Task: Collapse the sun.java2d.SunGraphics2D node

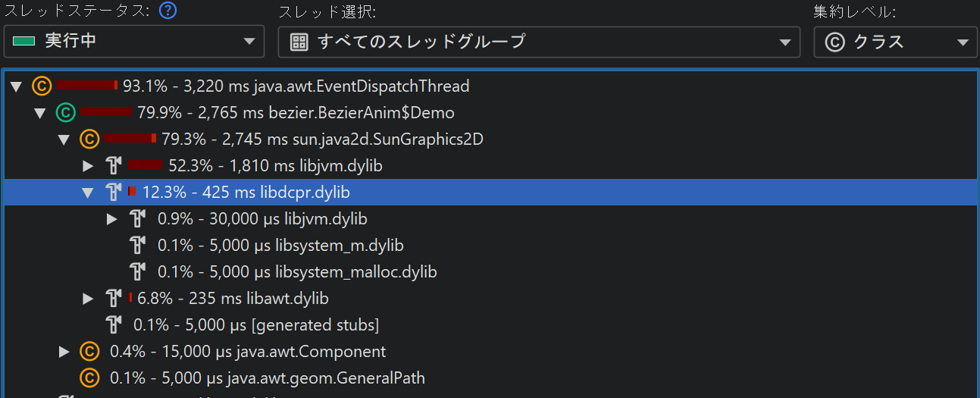Action: (65, 139)
